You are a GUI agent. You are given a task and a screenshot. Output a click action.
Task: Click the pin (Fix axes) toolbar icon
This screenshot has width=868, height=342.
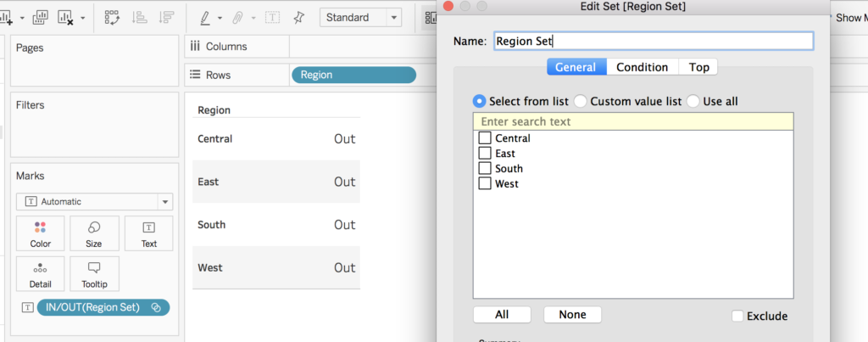pyautogui.click(x=298, y=17)
